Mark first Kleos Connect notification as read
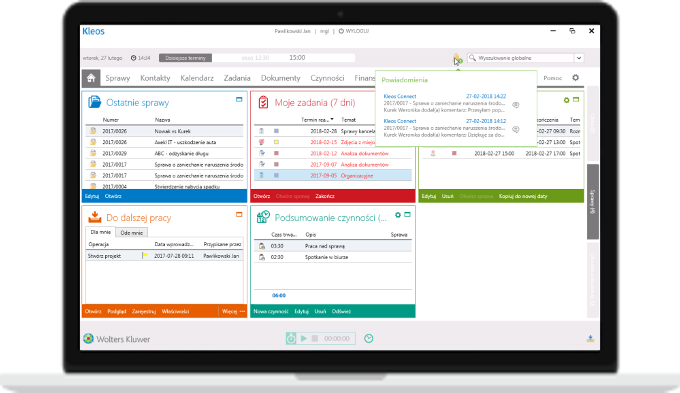680x393 pixels. pyautogui.click(x=516, y=105)
